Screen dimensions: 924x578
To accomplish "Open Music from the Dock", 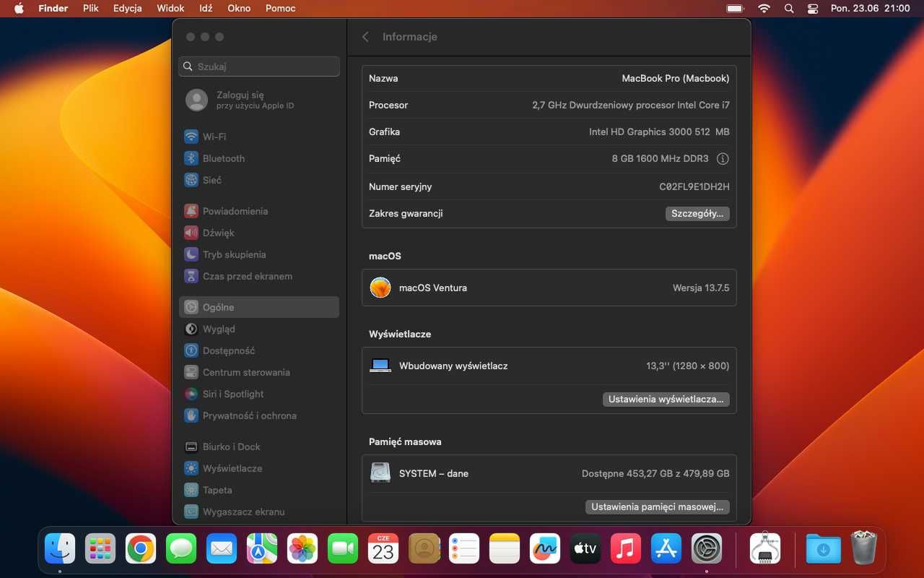I will point(626,549).
